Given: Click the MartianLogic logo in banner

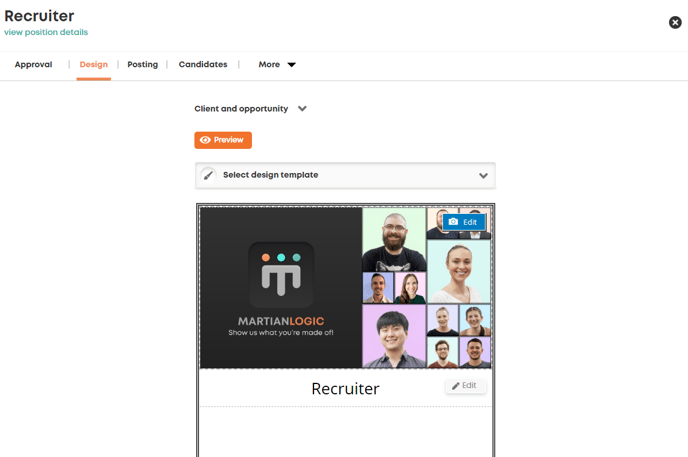Looking at the screenshot, I should coord(281,275).
